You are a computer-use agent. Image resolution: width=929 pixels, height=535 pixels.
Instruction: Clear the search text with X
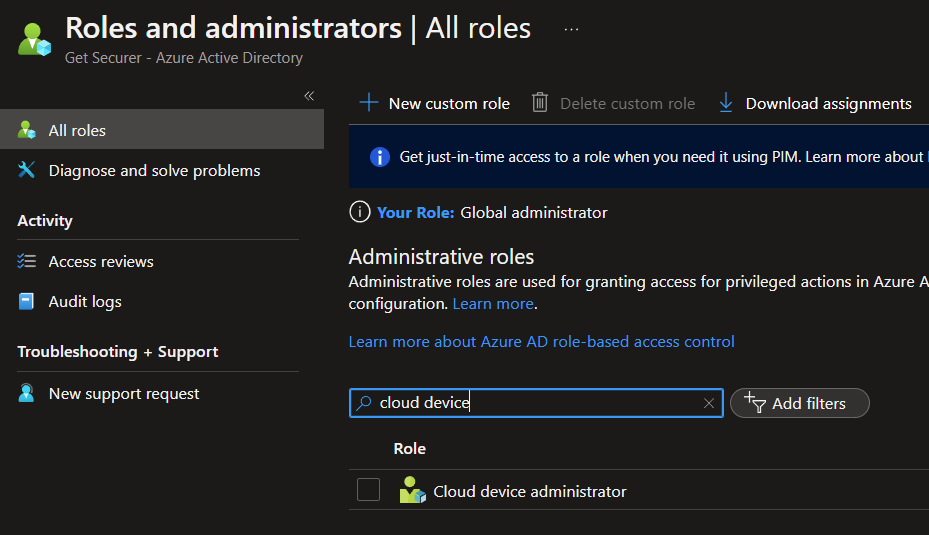click(709, 403)
